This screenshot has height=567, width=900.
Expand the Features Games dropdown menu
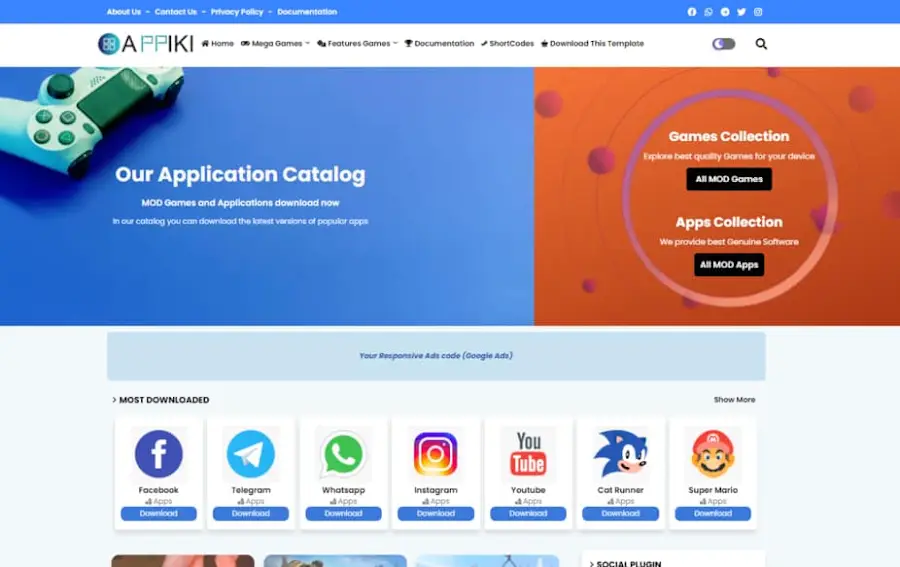pyautogui.click(x=358, y=44)
